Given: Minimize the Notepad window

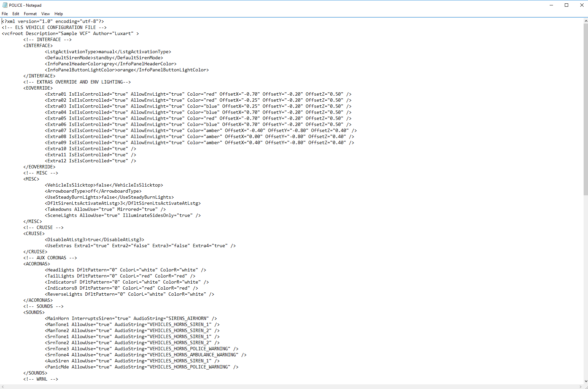Looking at the screenshot, I should coord(551,5).
